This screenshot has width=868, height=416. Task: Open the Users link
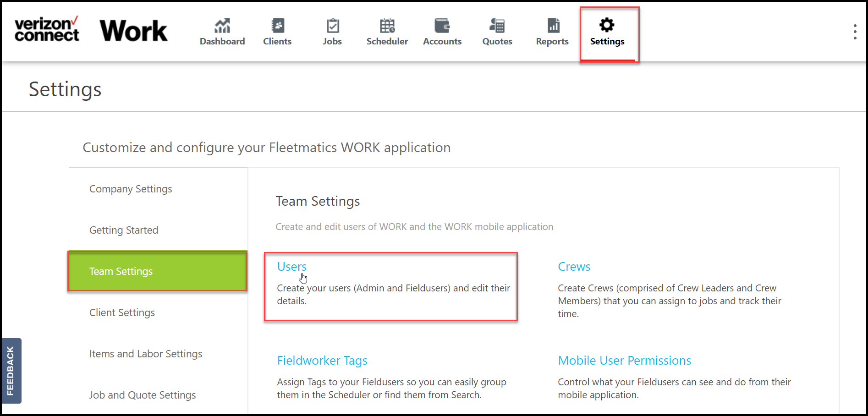pos(292,267)
